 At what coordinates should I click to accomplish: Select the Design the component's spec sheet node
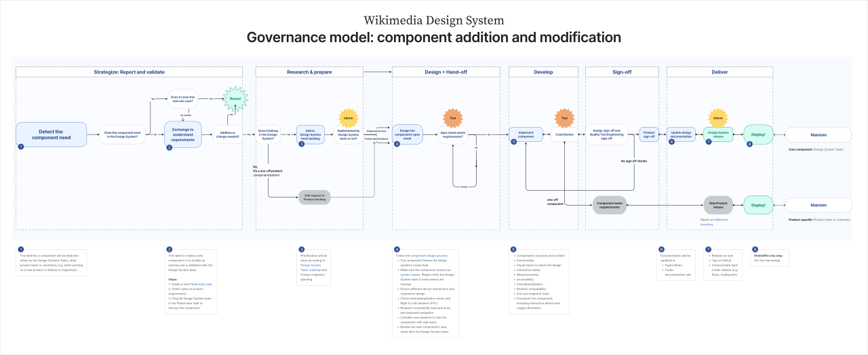pyautogui.click(x=407, y=134)
